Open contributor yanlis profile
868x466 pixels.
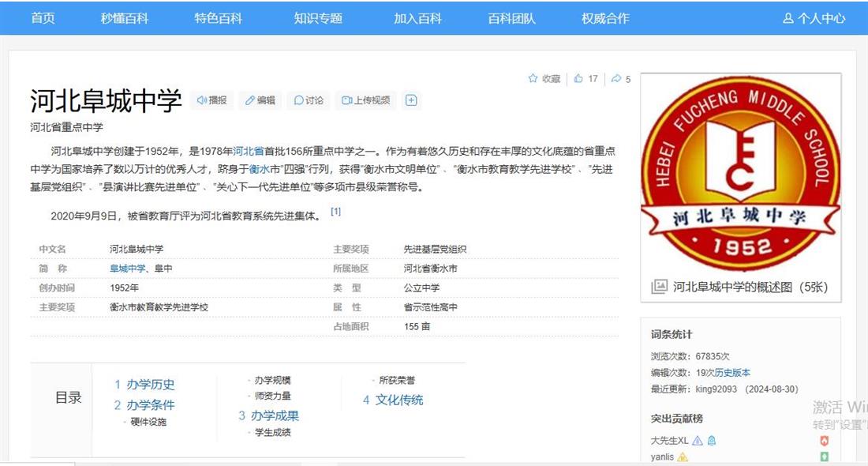coord(662,457)
